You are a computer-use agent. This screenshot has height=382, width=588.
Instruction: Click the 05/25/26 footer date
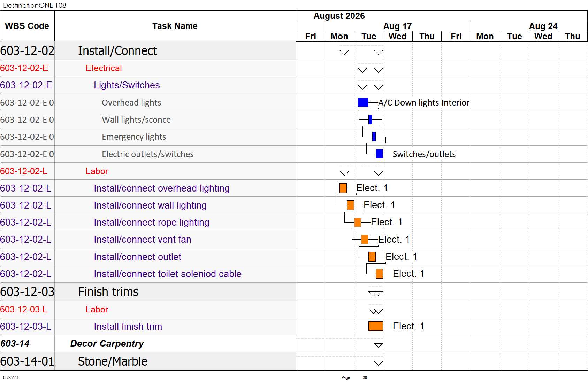[x=10, y=377]
